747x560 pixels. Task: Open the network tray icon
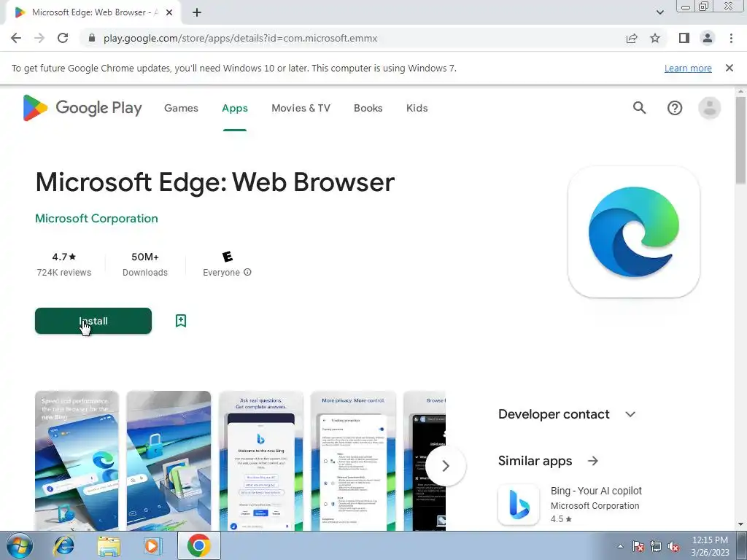pos(656,546)
